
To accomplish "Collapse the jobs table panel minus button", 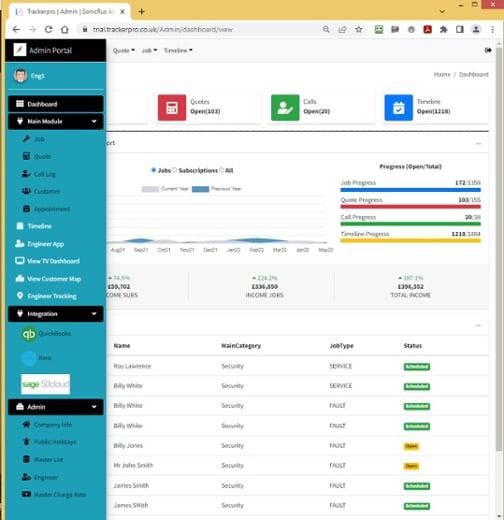I will [x=478, y=325].
